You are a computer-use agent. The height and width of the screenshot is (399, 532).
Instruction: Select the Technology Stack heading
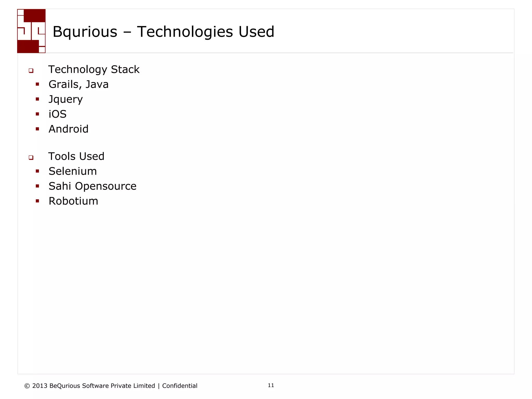click(x=94, y=70)
